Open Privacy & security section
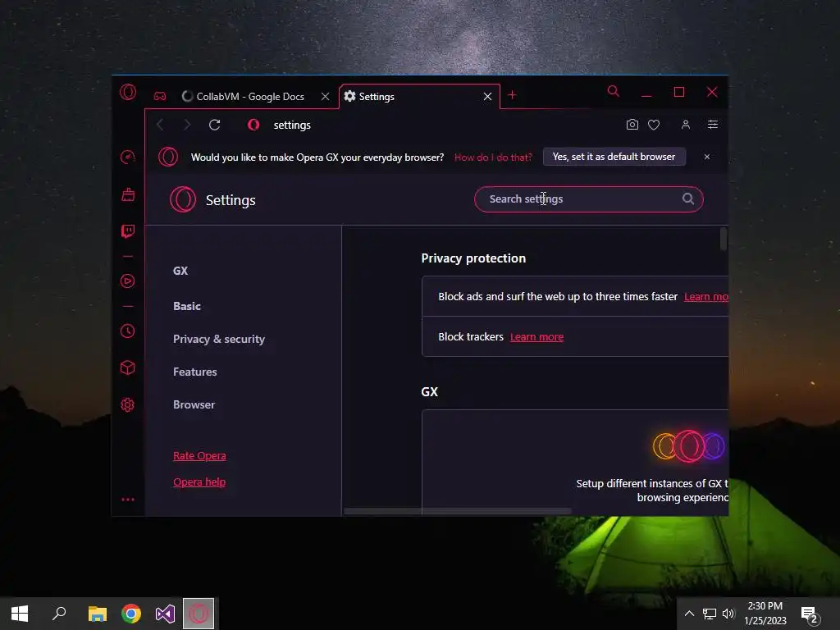Viewport: 840px width, 630px height. click(x=218, y=339)
